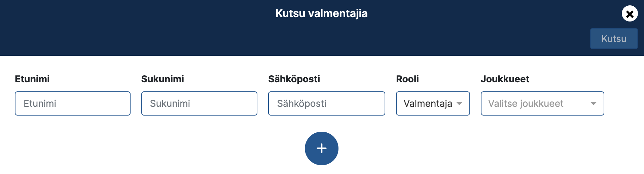Add another coach row with plus button

coord(321,148)
